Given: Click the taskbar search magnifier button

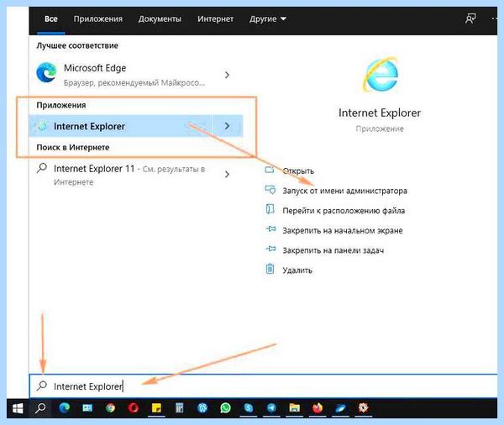Looking at the screenshot, I should pyautogui.click(x=40, y=408).
